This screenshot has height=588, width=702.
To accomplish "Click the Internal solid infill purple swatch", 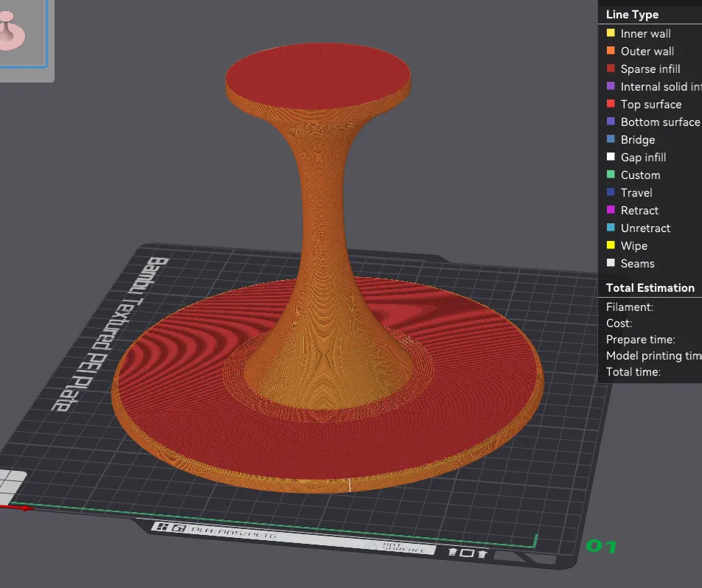I will [x=611, y=86].
